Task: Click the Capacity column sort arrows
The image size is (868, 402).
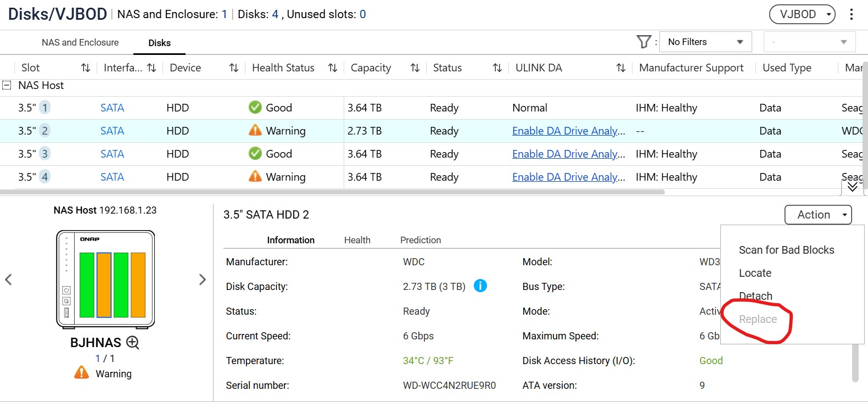Action: click(x=415, y=68)
